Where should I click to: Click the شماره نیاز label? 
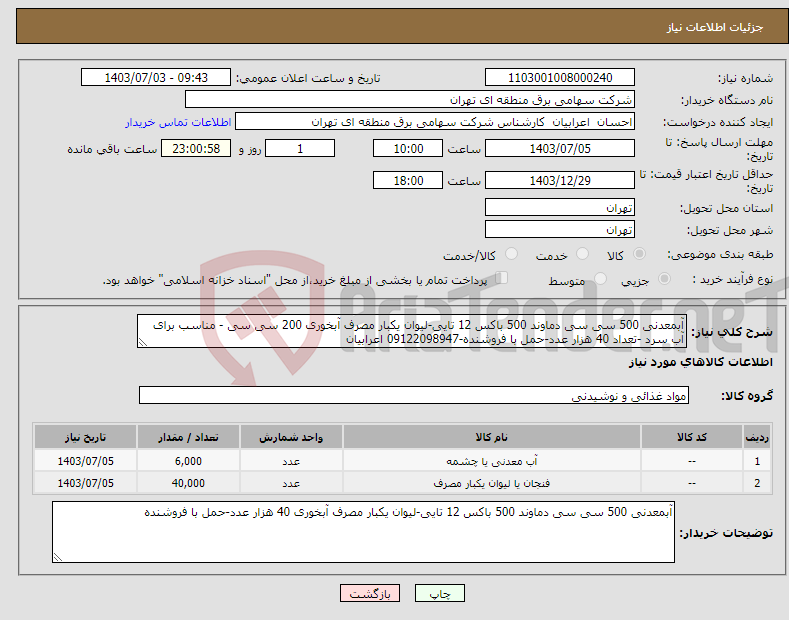[745, 78]
